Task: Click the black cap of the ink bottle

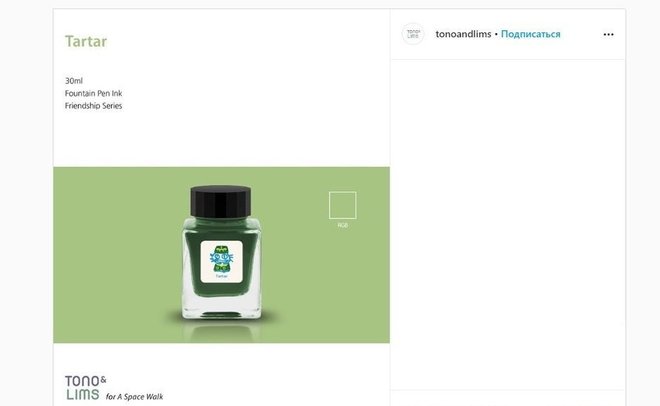Action: [x=221, y=201]
